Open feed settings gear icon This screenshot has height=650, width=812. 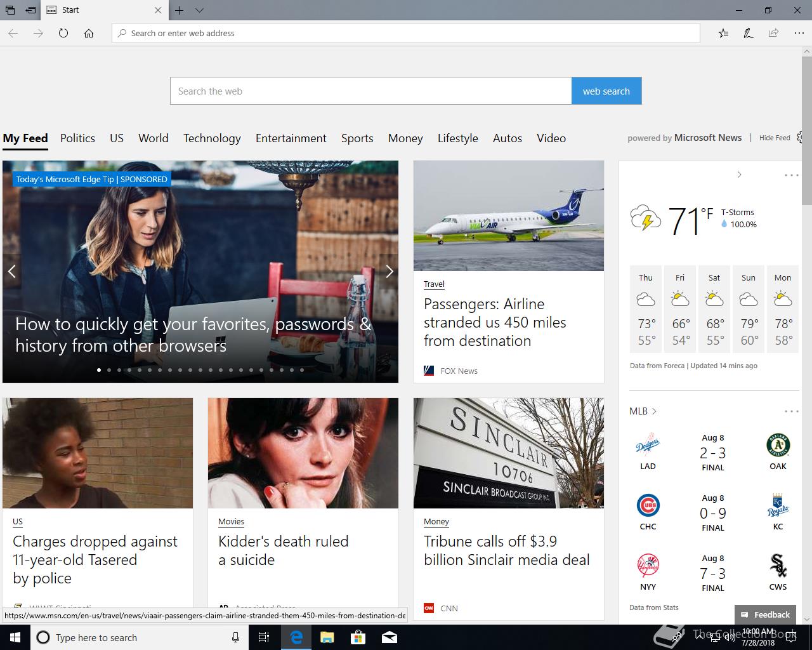800,137
